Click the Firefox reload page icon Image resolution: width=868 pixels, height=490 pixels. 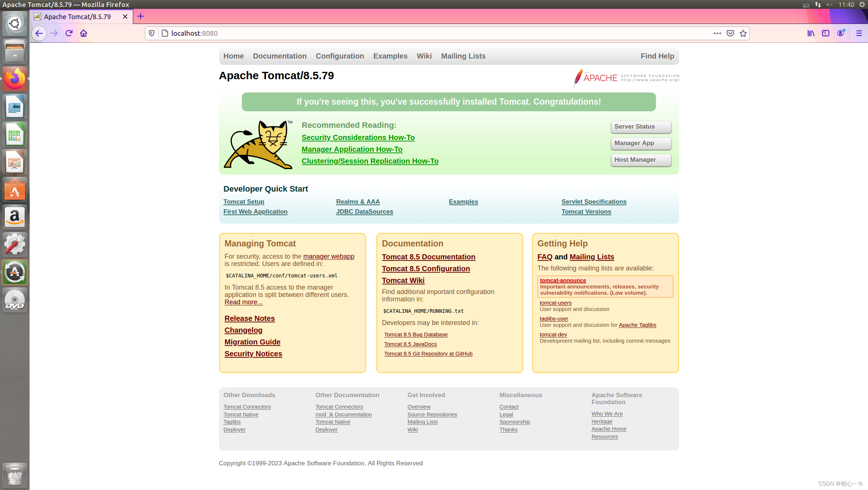69,33
